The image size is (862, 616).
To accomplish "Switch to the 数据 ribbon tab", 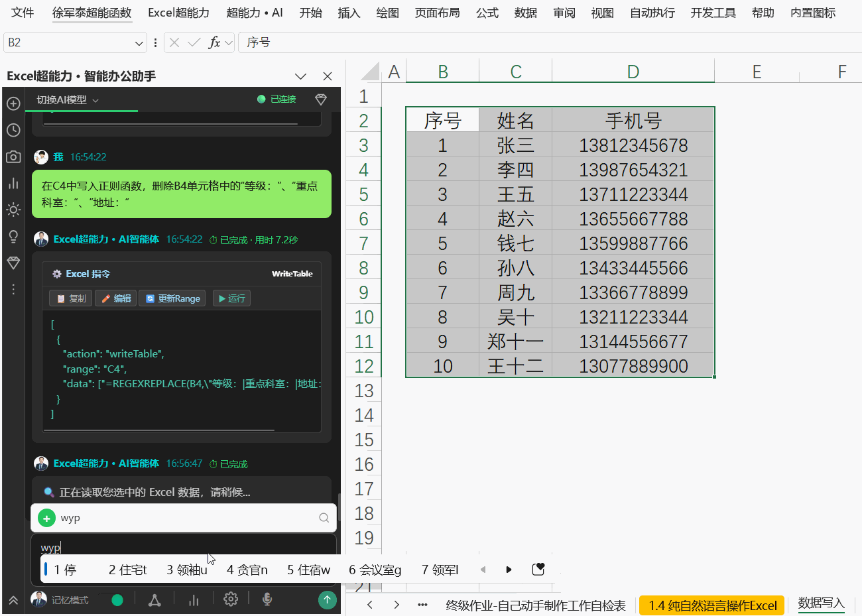I will click(526, 13).
